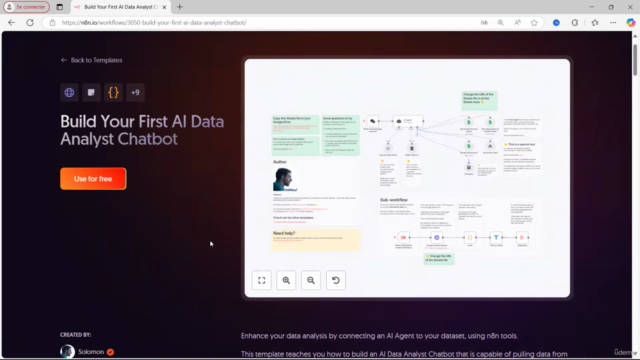Click Solomon's avatar image
The image size is (640, 360).
point(67,351)
